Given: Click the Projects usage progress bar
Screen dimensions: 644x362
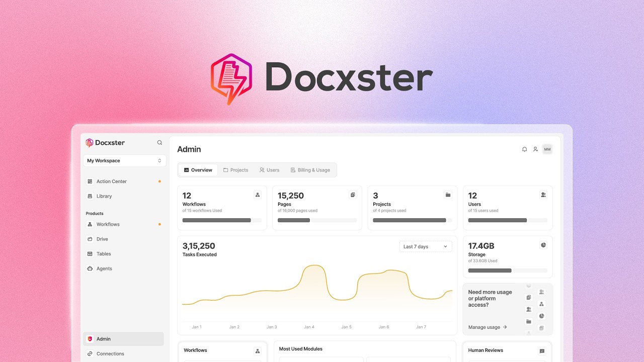Looking at the screenshot, I should tap(412, 220).
